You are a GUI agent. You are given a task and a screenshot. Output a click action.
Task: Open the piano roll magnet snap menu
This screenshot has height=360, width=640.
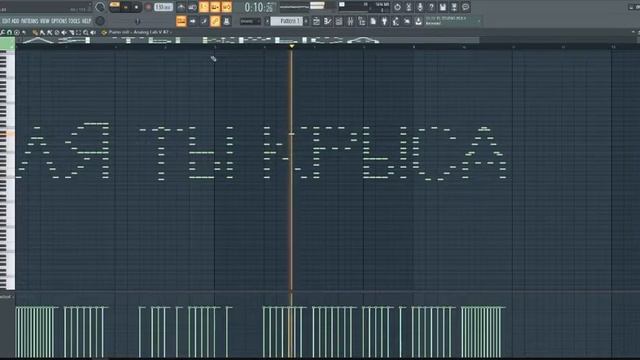click(x=10, y=32)
